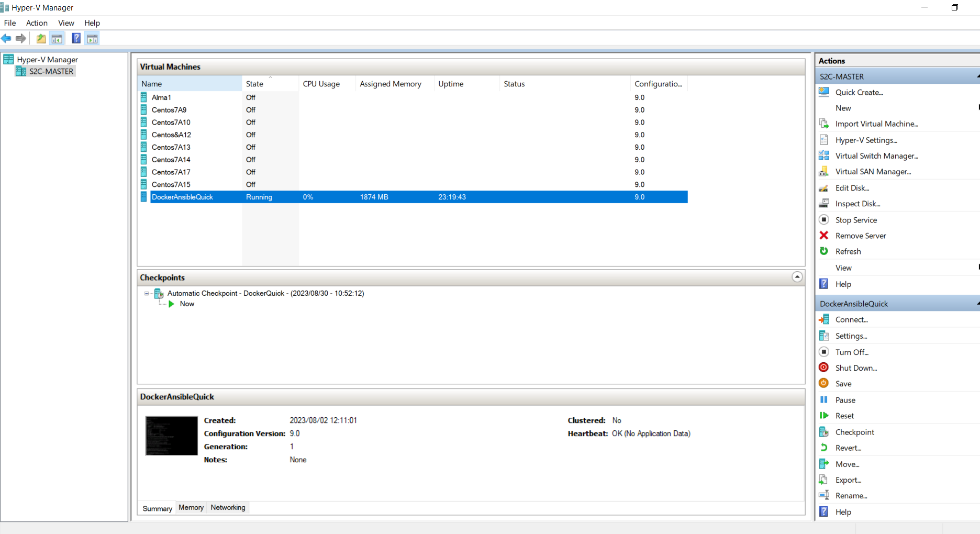This screenshot has width=980, height=534.
Task: Click the Reset icon
Action: 824,415
